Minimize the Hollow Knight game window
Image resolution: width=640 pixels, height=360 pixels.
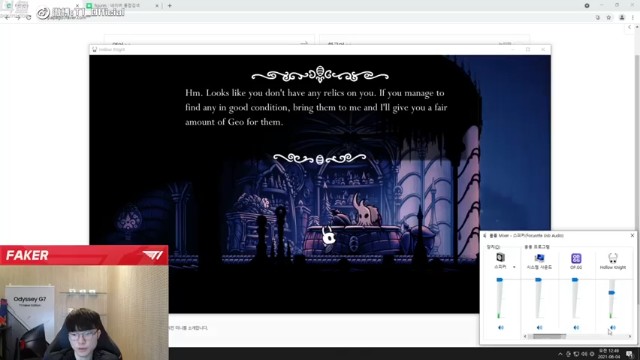tap(513, 49)
